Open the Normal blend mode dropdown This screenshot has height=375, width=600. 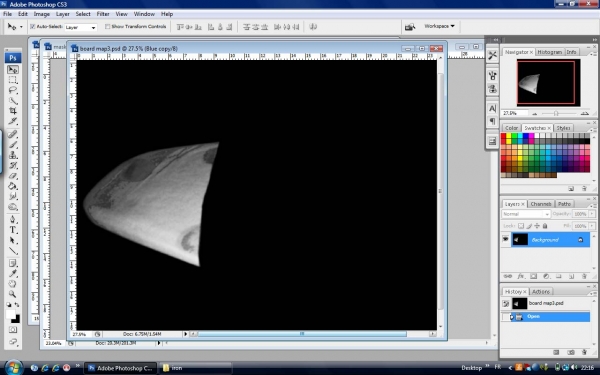526,214
